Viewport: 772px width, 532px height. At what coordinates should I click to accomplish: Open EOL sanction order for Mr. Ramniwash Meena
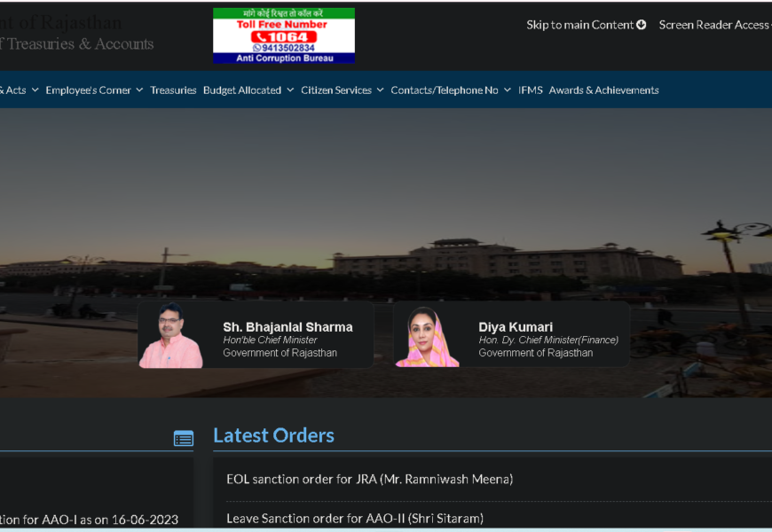coord(369,479)
